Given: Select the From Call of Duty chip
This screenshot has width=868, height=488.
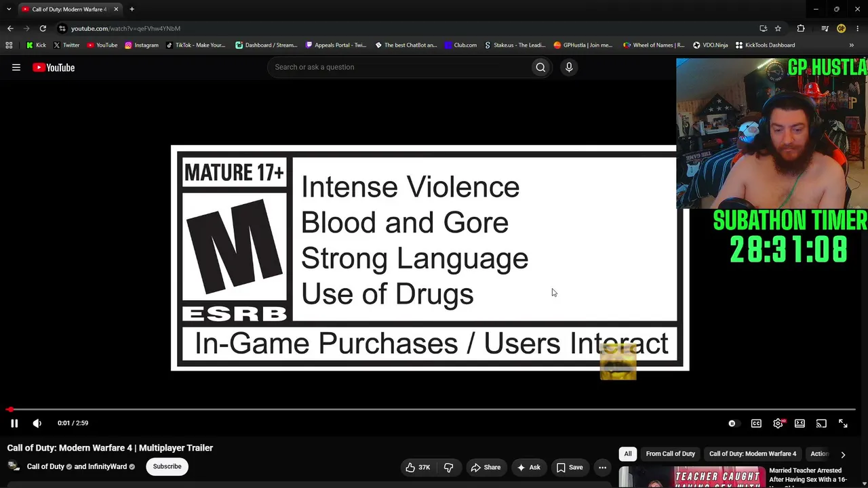Looking at the screenshot, I should [x=670, y=454].
